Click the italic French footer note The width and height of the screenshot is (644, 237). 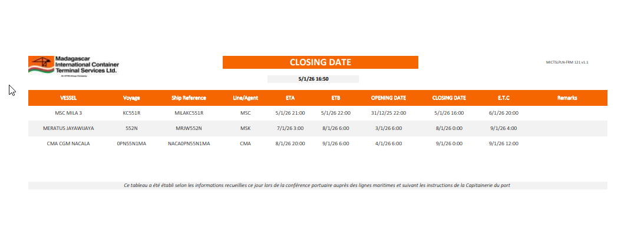click(317, 185)
